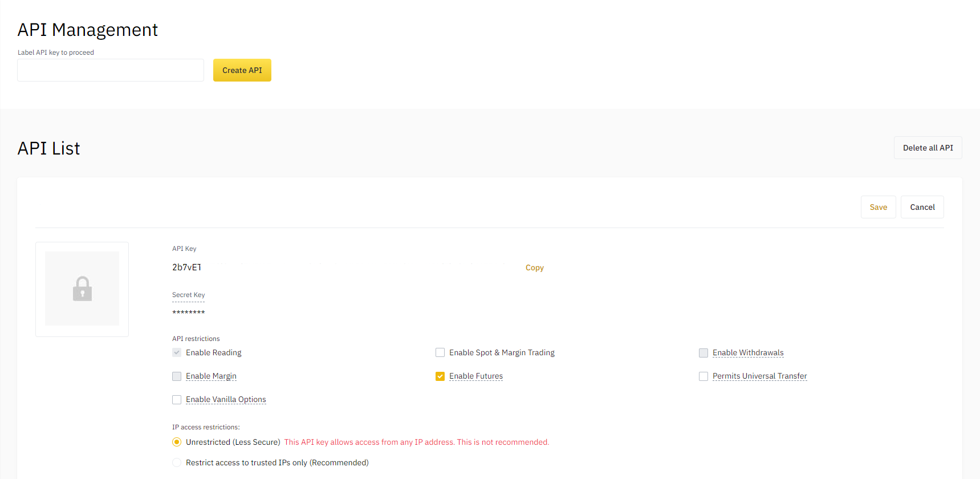Click the Secret Key label

tap(188, 295)
